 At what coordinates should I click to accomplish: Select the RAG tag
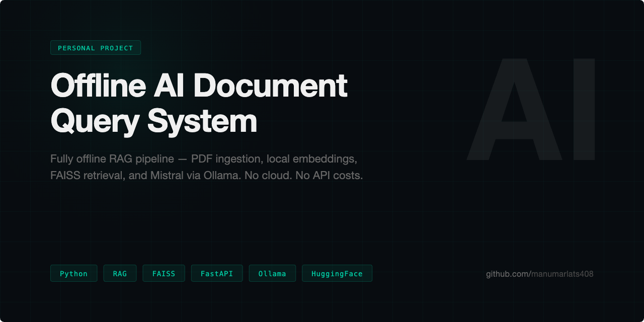click(120, 273)
